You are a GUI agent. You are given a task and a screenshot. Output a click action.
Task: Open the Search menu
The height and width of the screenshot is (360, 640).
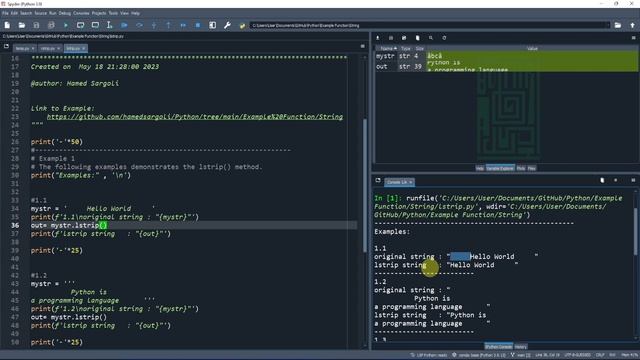(x=26, y=13)
